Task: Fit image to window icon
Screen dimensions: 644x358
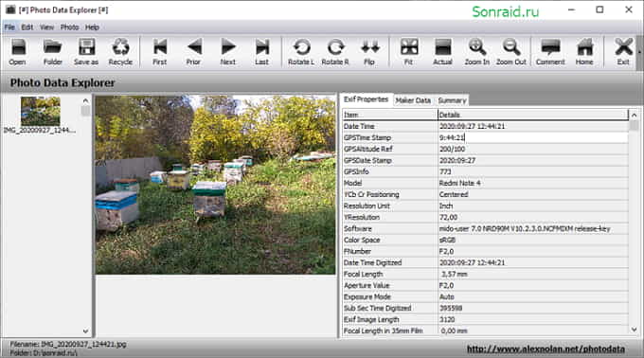Action: pos(409,52)
